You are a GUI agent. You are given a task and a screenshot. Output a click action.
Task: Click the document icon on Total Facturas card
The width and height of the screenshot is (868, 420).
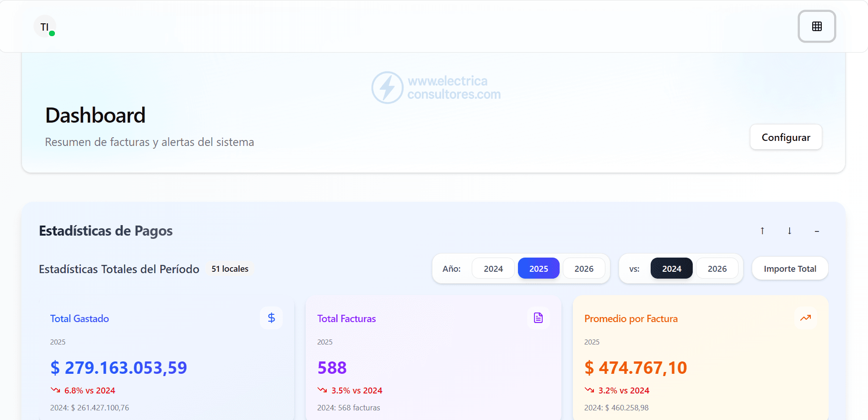click(x=538, y=318)
